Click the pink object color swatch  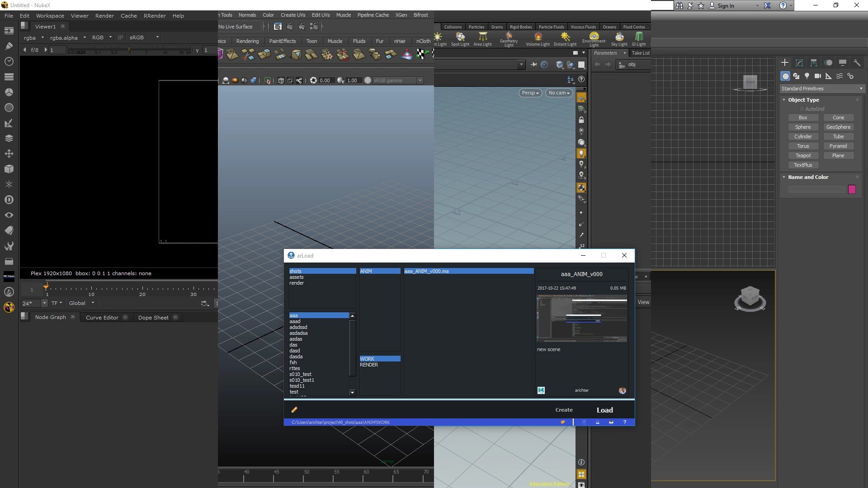(852, 189)
